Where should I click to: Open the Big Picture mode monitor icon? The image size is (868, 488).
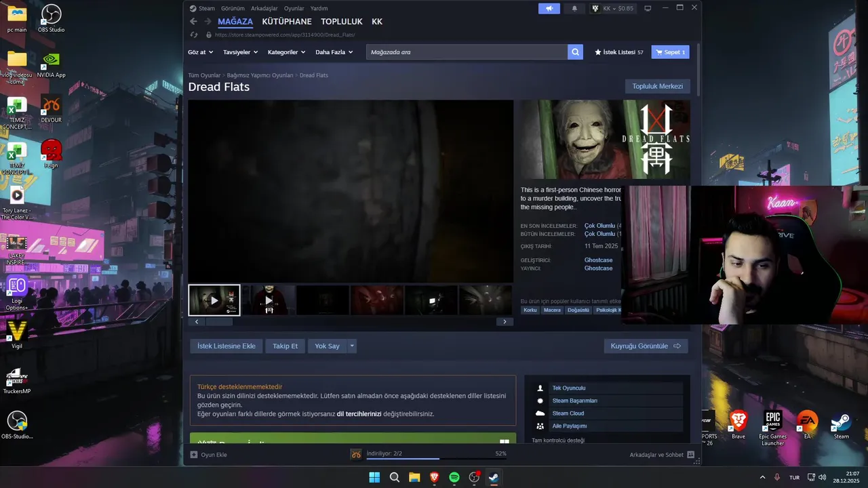pos(648,8)
